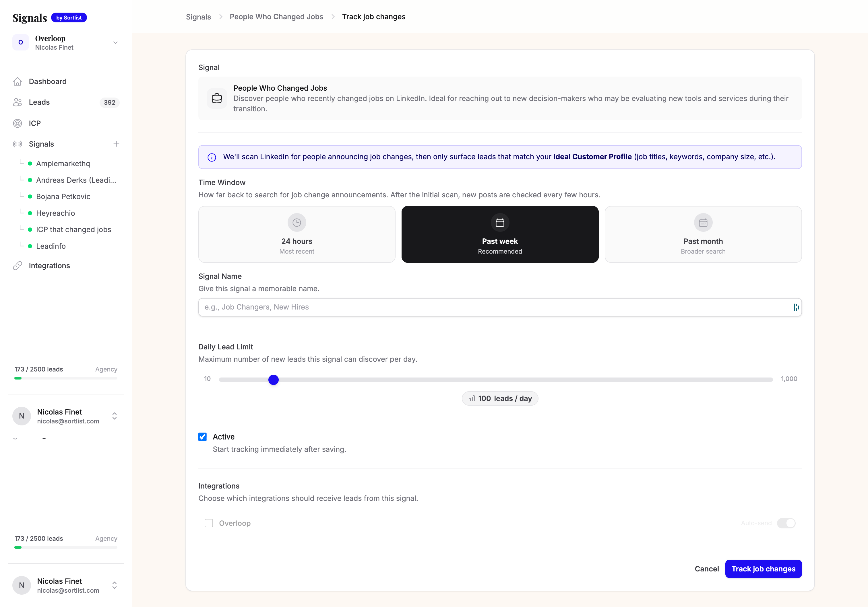Screen dimensions: 868x607
Task: Expand the Overloop workspace dropdown chevron
Action: (116, 43)
